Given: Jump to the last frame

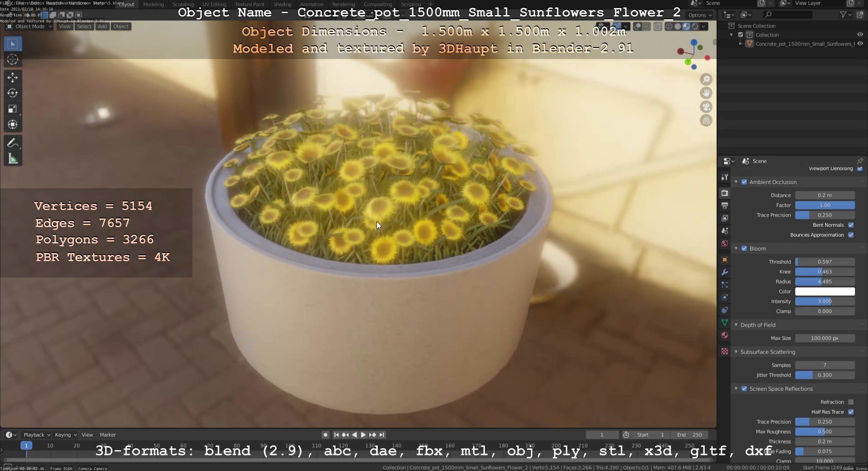Looking at the screenshot, I should (x=382, y=435).
